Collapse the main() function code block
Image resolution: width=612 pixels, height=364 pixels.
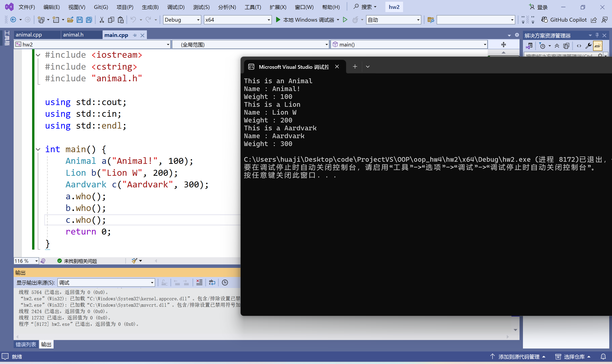point(38,149)
